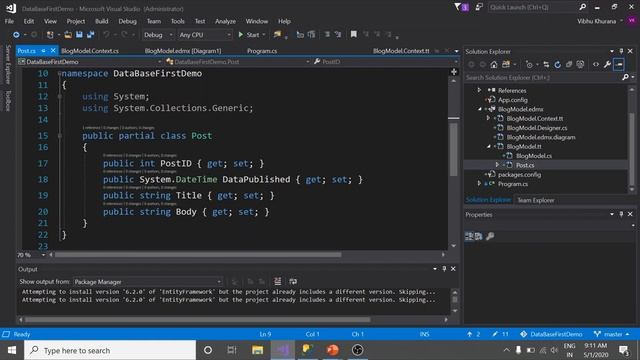This screenshot has height=360, width=640.
Task: Select BlogModel.edmx.diagram in Solution Explorer
Action: click(x=541, y=137)
